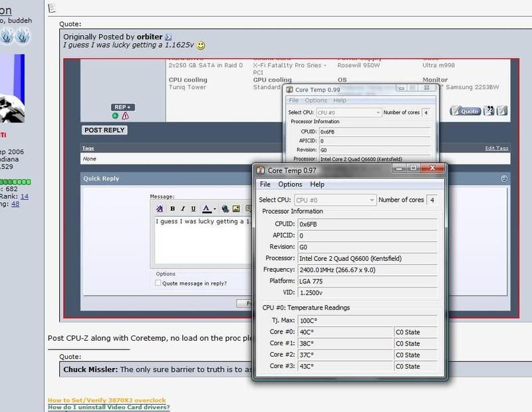
Task: Open the Edit Tags link
Action: (497, 148)
